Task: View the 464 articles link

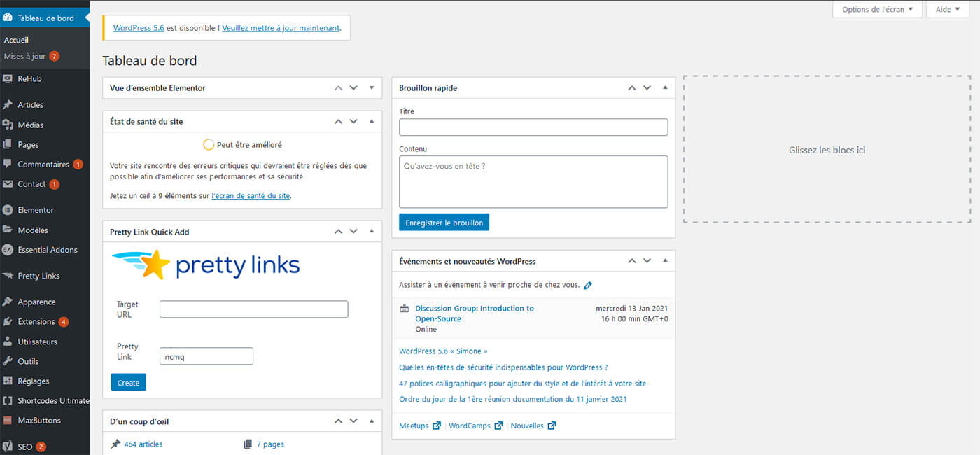Action: coord(143,444)
